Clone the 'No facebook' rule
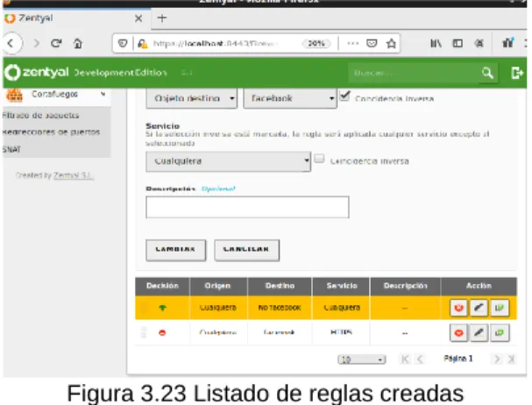 click(500, 308)
